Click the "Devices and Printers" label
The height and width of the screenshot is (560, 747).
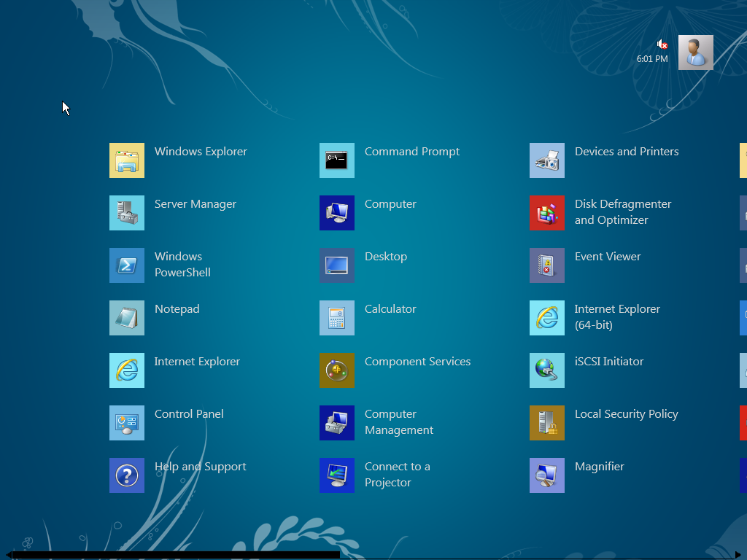click(627, 152)
